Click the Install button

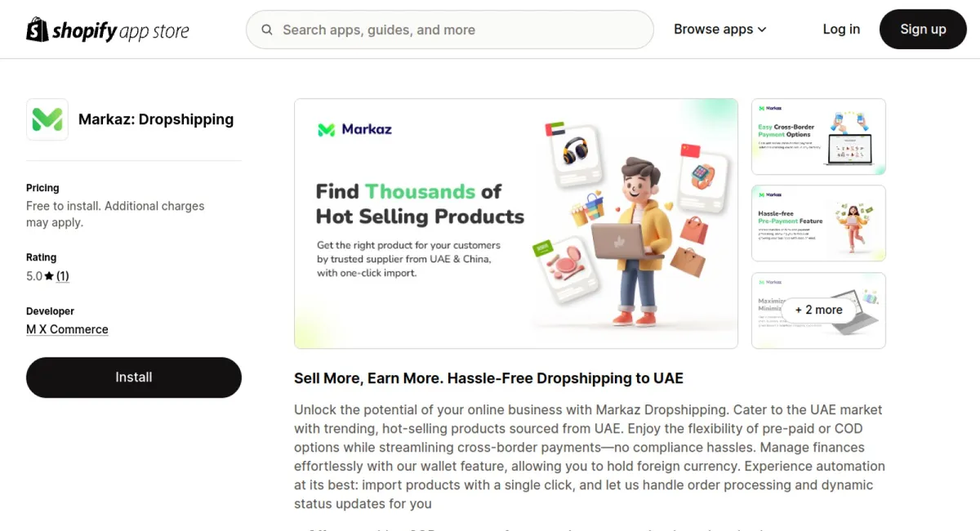133,377
